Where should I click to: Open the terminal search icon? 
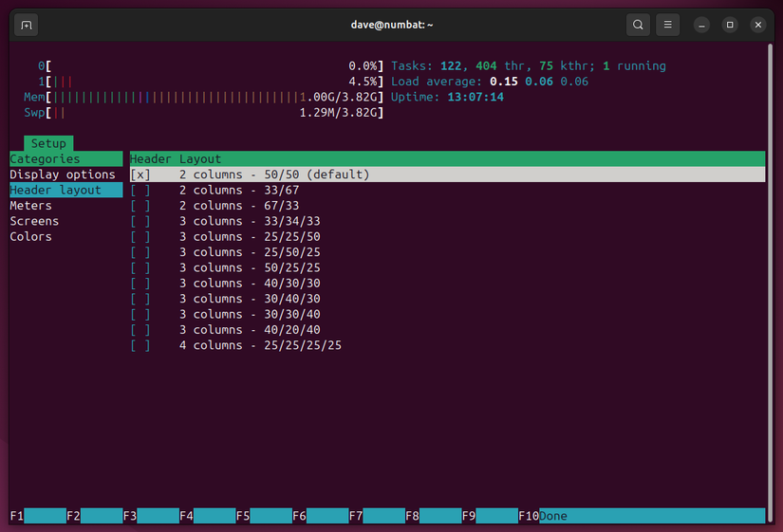pyautogui.click(x=638, y=25)
